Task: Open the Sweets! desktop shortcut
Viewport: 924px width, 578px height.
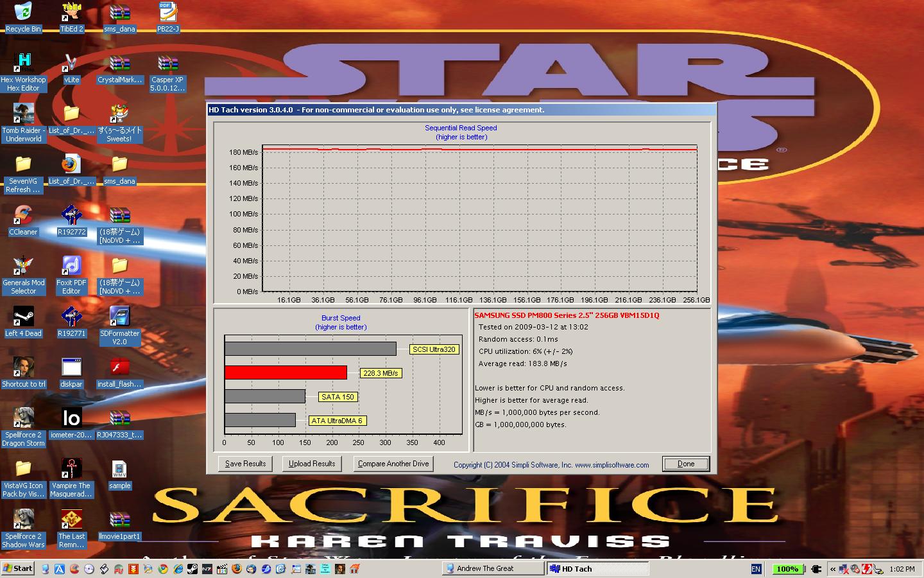Action: click(x=119, y=123)
